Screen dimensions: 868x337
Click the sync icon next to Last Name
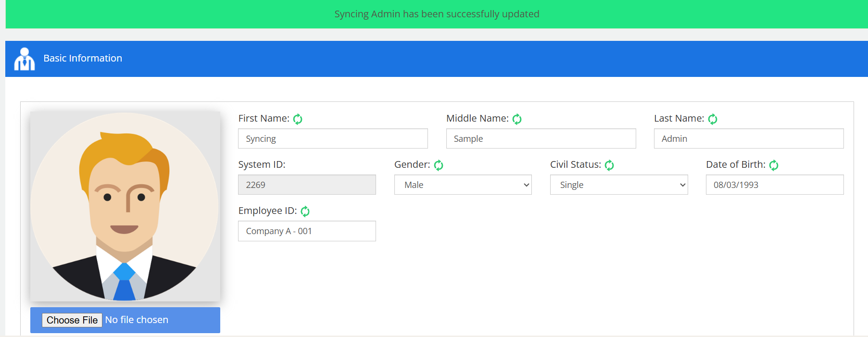[x=713, y=119]
